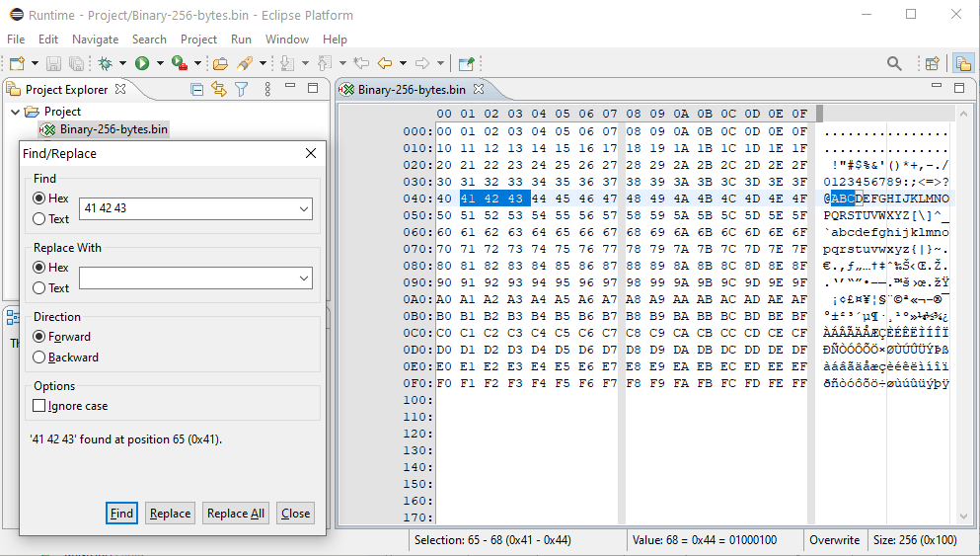Open the Replace With history dropdown arrow
Viewport: 980px width, 556px height.
pos(304,278)
